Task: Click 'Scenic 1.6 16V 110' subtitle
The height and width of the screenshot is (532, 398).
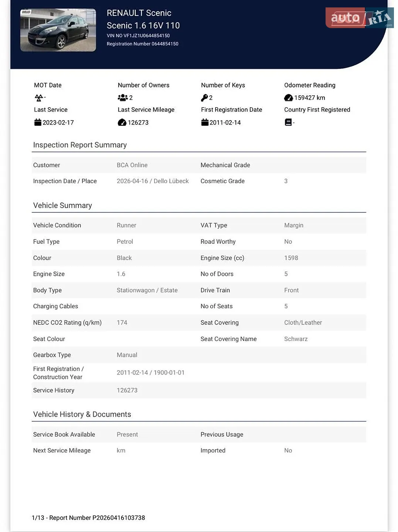Action: [143, 25]
